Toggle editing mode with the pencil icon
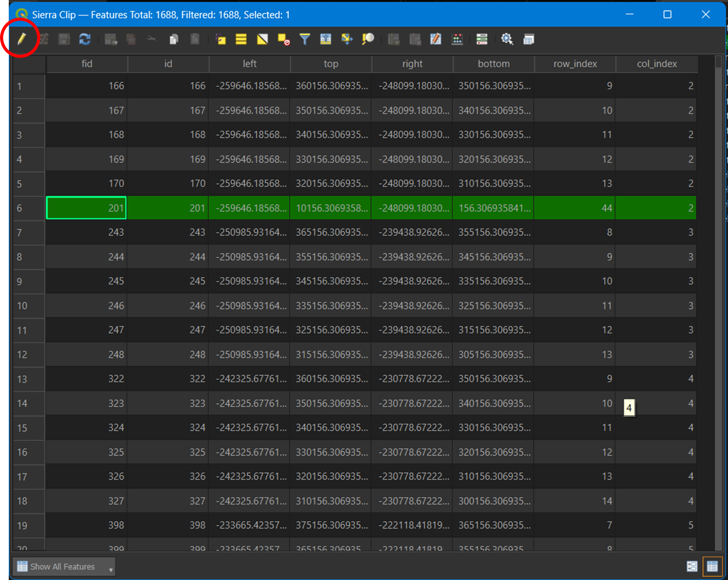The width and height of the screenshot is (728, 580). [x=22, y=39]
